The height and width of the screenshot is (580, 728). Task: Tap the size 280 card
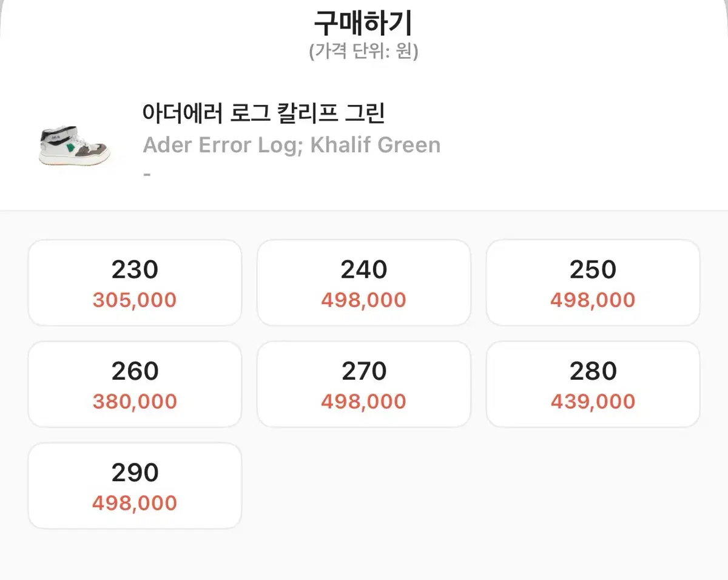point(593,384)
